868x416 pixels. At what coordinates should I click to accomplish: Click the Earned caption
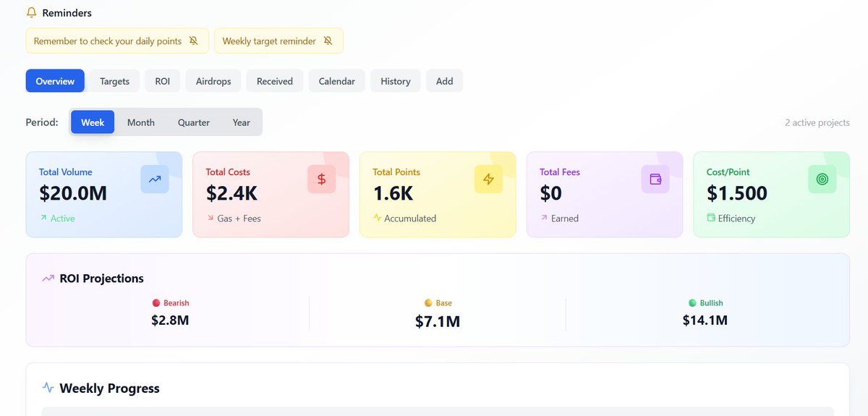pos(565,218)
